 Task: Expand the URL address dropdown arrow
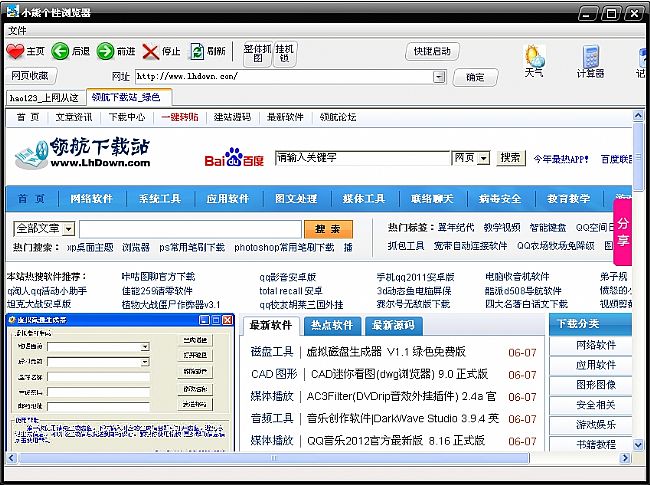coord(439,77)
